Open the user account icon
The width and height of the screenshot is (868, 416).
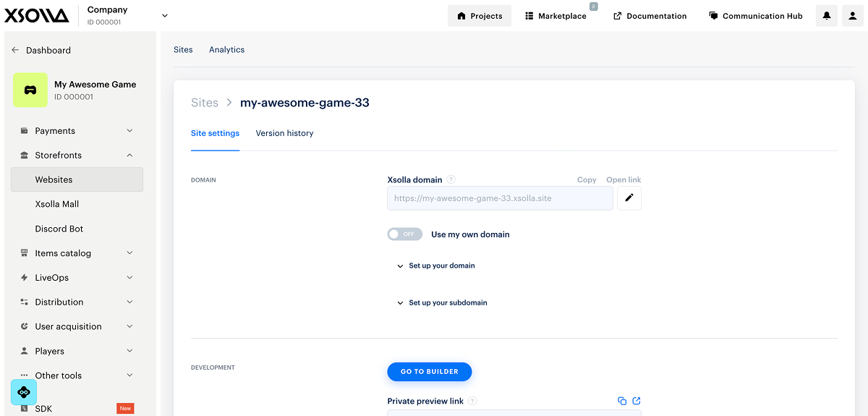pos(853,16)
